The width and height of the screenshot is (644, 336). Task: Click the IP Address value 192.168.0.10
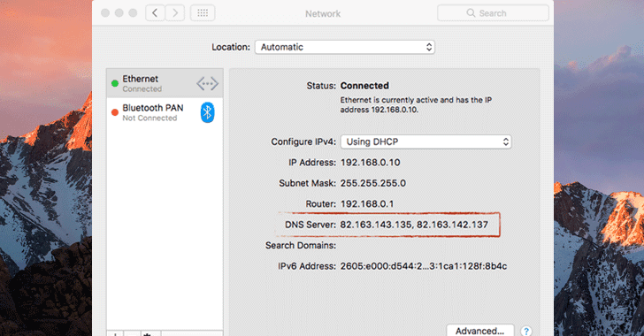370,163
